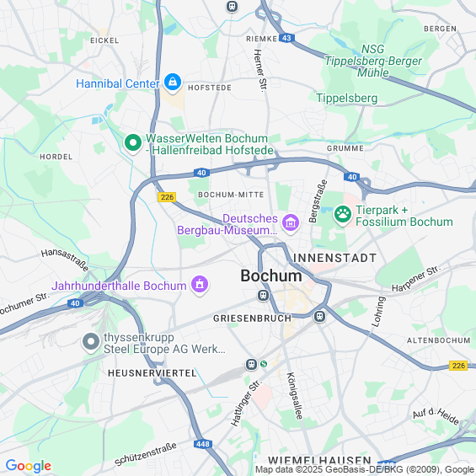Screen dimensions: 476x476
Task: Select the WasserWelten Bochum green marker
Action: pos(133,143)
